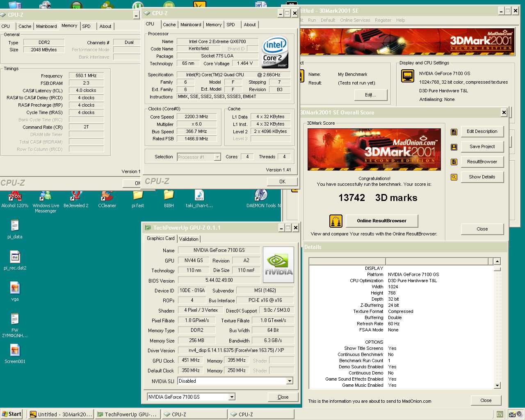
Task: Click the Edit Description icon in 3DMark score
Action: pyautogui.click(x=454, y=132)
